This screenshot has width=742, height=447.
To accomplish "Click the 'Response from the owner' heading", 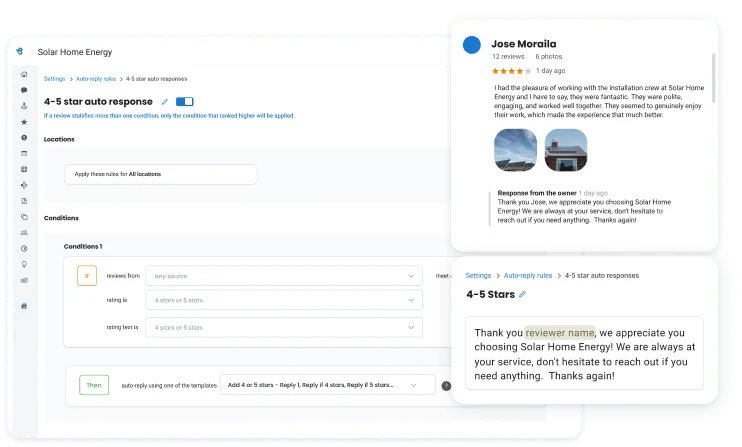I will point(537,193).
